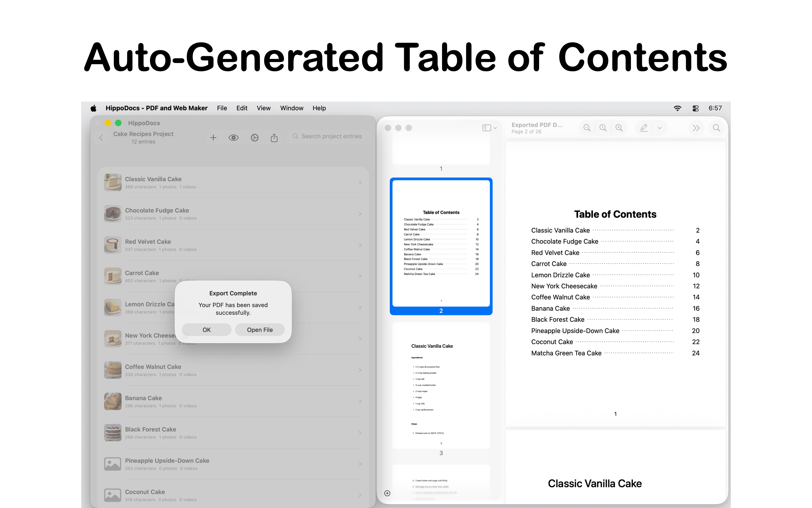This screenshot has height=508, width=812.
Task: Open Black Forest Cake entry
Action: pyautogui.click(x=233, y=432)
